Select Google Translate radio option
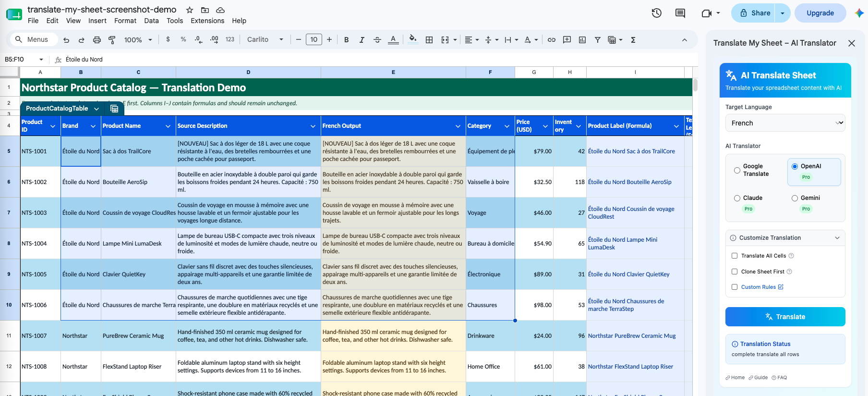Screen dimensions: 868x396 coord(737,170)
